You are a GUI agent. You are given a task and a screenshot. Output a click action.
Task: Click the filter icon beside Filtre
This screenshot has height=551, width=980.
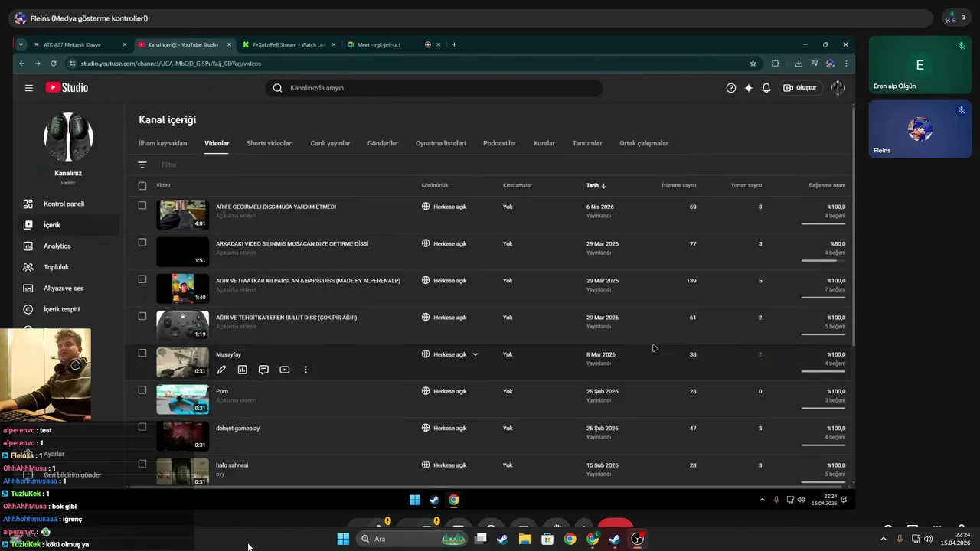[142, 165]
